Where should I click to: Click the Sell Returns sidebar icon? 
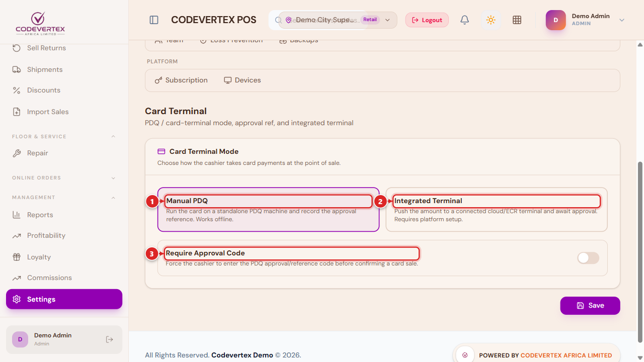(17, 48)
